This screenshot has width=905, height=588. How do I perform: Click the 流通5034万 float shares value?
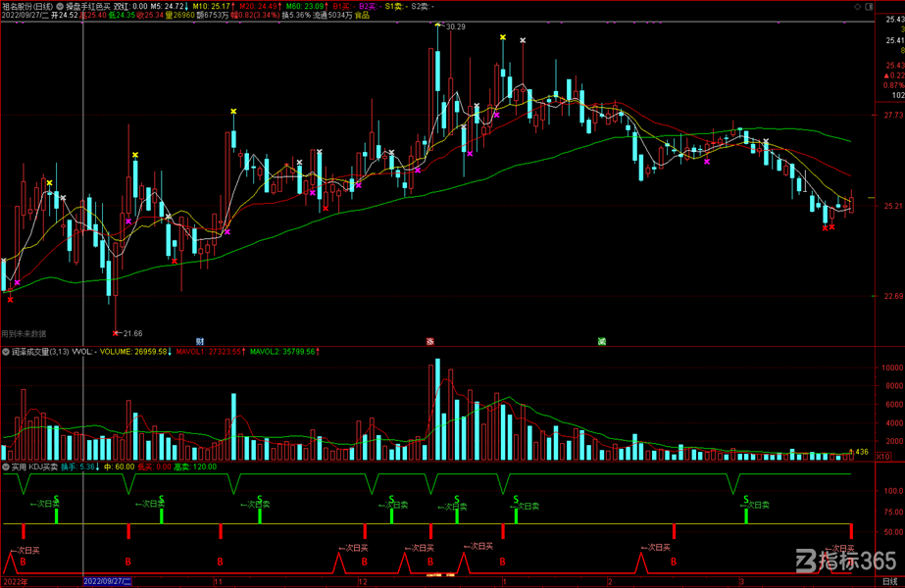(332, 16)
